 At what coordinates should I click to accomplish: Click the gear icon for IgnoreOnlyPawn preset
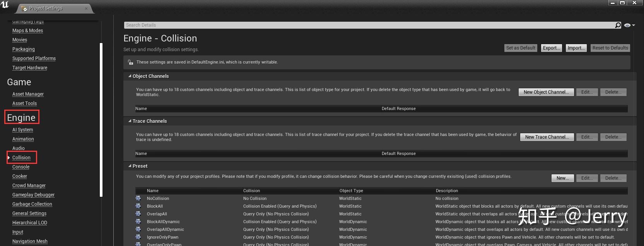click(x=138, y=237)
